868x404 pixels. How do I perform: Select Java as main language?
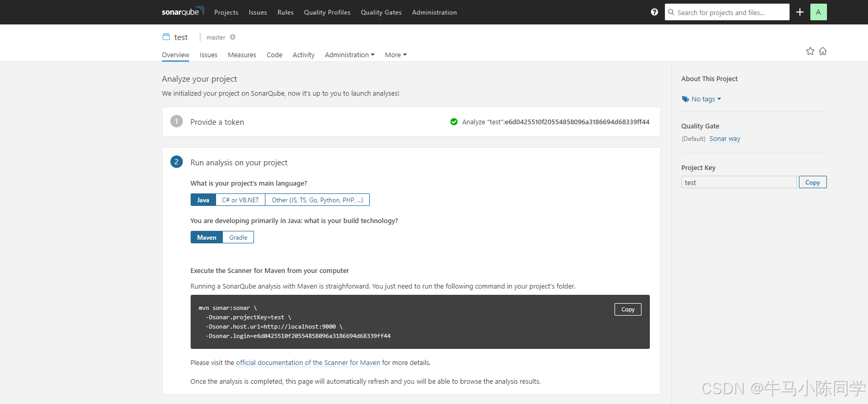click(203, 200)
